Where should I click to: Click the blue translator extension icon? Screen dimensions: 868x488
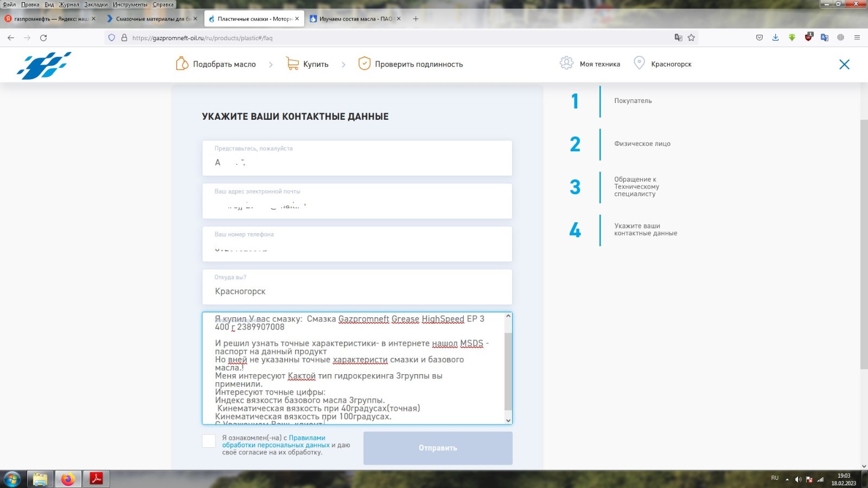(x=825, y=37)
